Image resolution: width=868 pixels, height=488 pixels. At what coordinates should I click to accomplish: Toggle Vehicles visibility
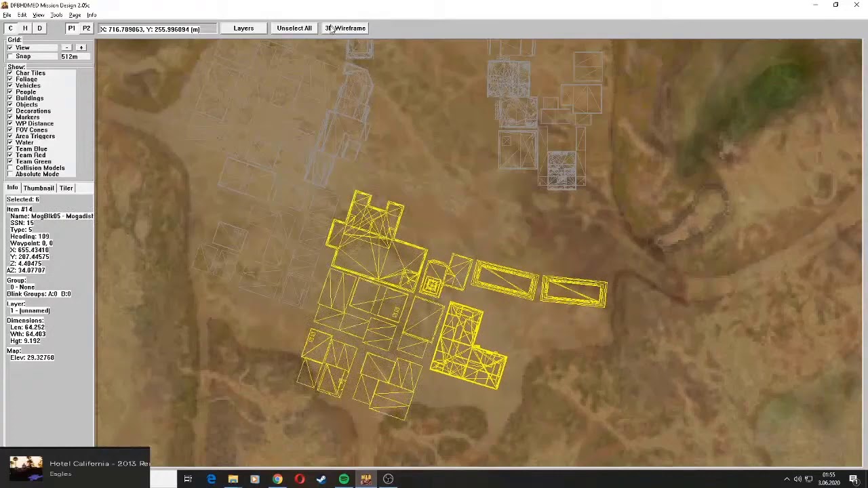pyautogui.click(x=10, y=86)
